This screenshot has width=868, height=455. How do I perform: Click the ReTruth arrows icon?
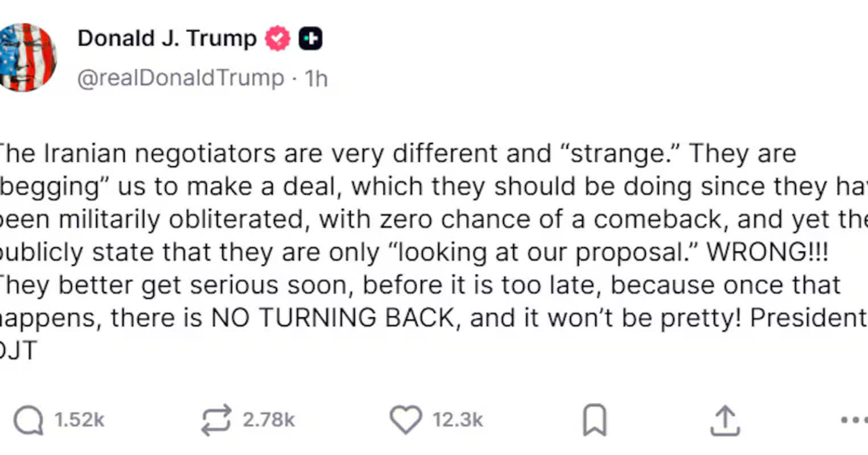coord(217,420)
